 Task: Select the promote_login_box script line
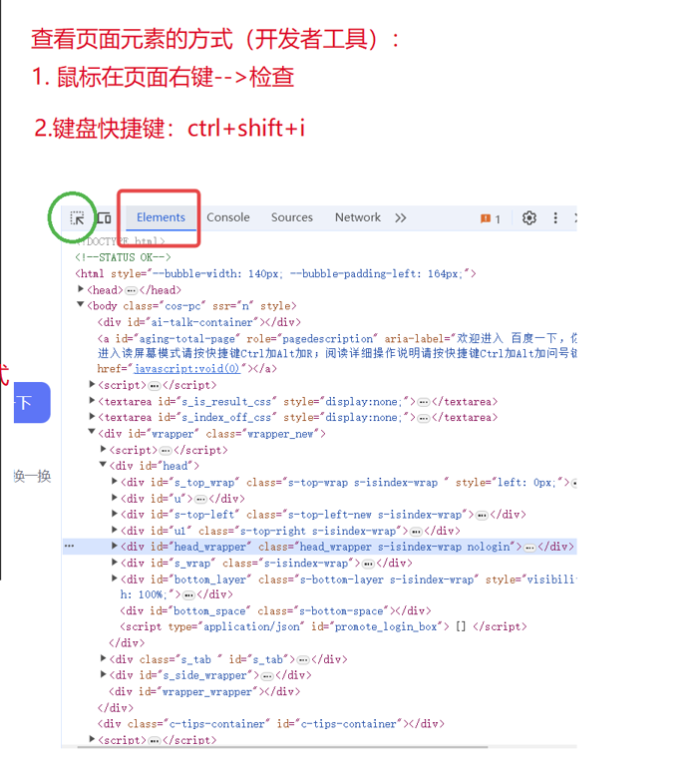coord(323,626)
